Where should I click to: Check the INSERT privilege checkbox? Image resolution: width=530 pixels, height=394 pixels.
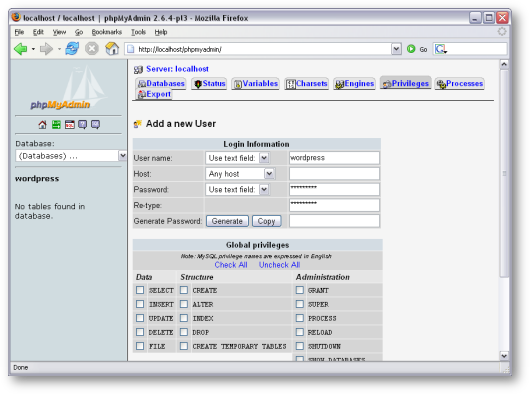tap(140, 304)
